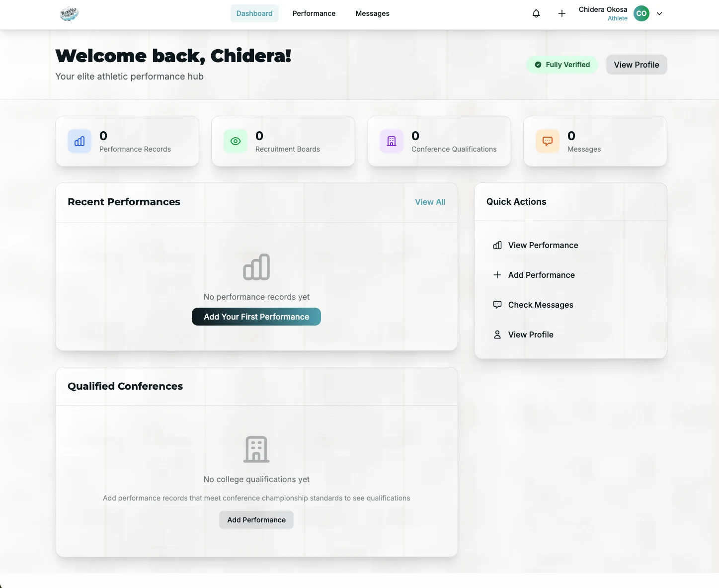Image resolution: width=719 pixels, height=588 pixels.
Task: Click the Conference Qualifications building icon
Action: (392, 141)
